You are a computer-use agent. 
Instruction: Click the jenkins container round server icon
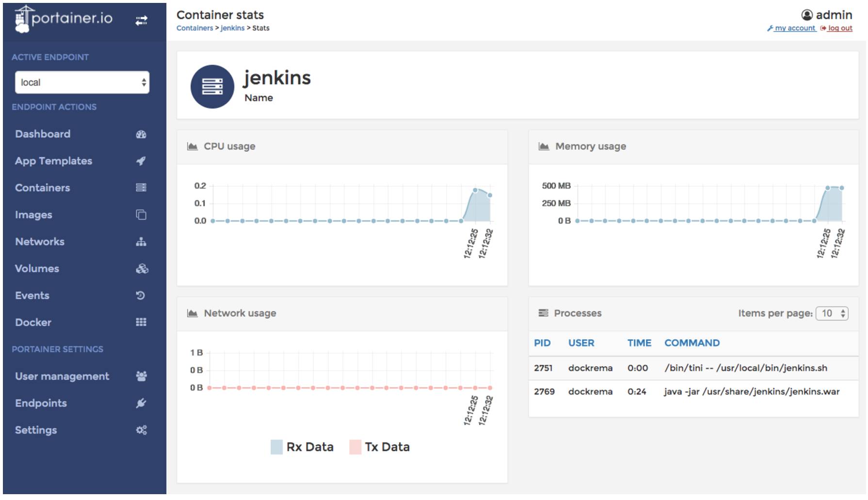click(212, 86)
